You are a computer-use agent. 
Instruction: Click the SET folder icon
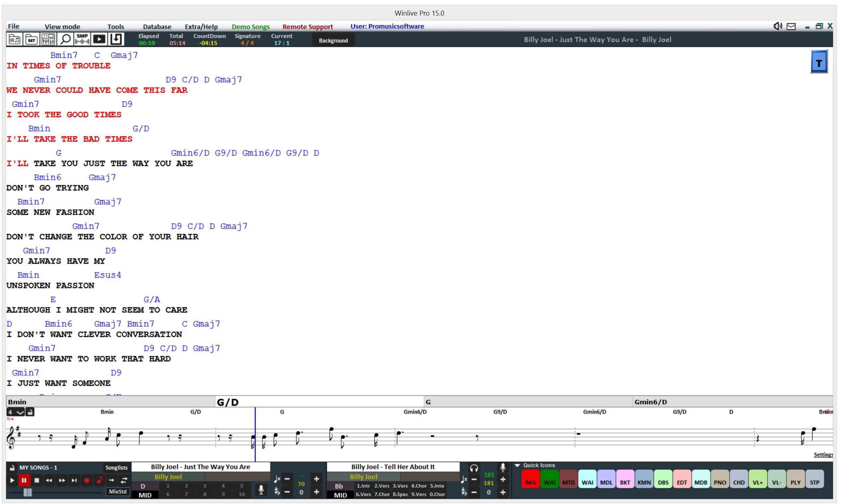pyautogui.click(x=31, y=40)
